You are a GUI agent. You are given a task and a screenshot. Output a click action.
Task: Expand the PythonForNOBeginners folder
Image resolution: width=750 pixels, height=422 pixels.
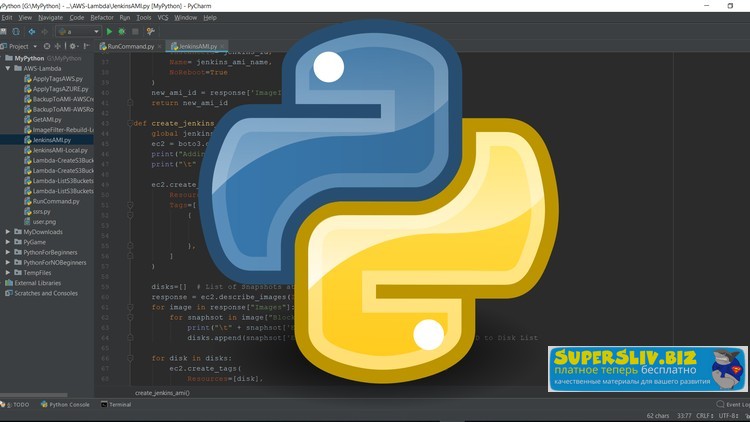pyautogui.click(x=8, y=262)
